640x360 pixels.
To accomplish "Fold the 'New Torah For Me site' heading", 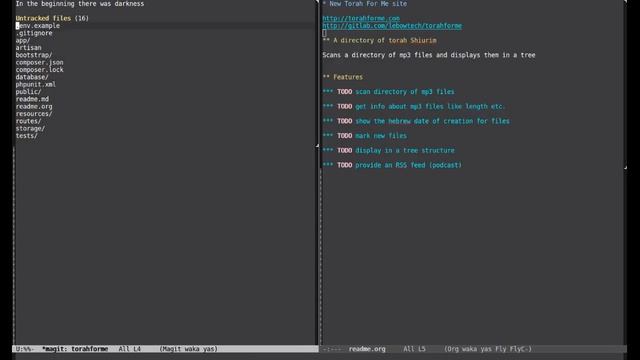I will (x=364, y=4).
